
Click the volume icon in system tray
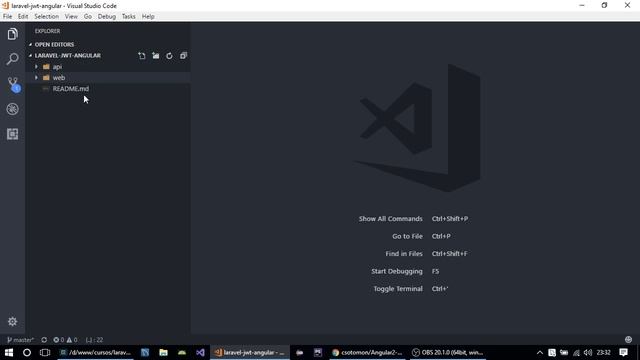[x=588, y=353]
